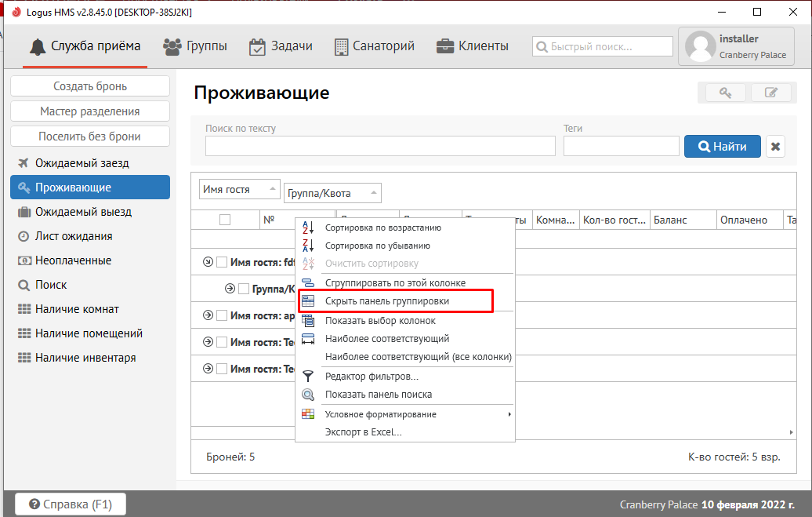Click the 'Создать бронь' button
The width and height of the screenshot is (812, 517).
click(x=90, y=86)
